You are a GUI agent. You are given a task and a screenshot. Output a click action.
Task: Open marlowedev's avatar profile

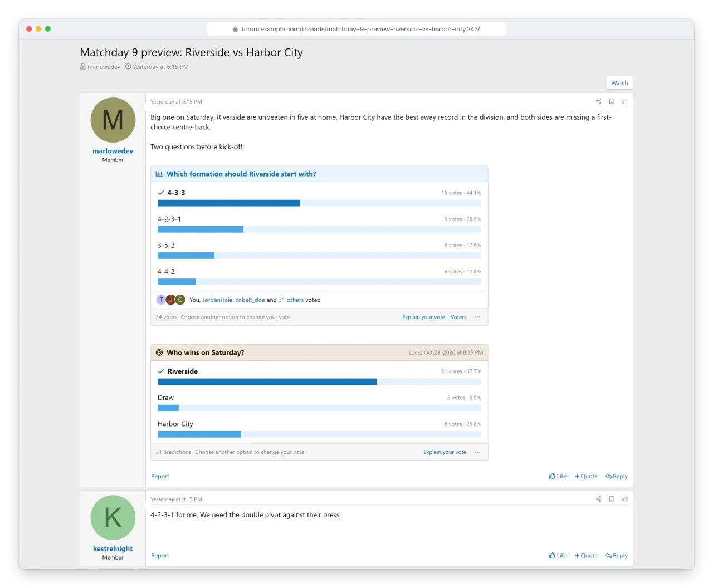[113, 120]
